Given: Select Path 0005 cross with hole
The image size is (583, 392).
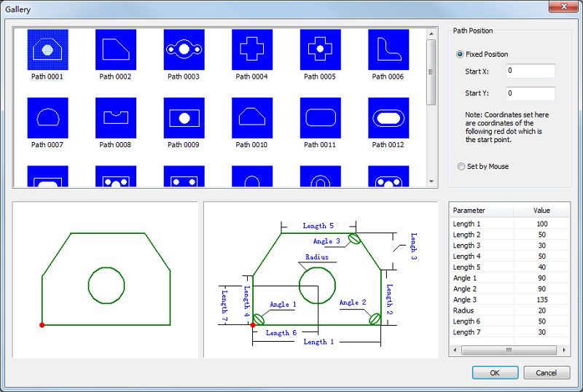Looking at the screenshot, I should (x=320, y=50).
